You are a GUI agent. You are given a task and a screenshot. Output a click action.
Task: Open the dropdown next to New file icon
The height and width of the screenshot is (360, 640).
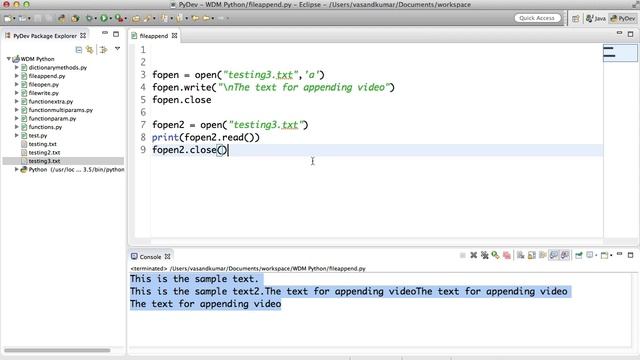[x=14, y=18]
